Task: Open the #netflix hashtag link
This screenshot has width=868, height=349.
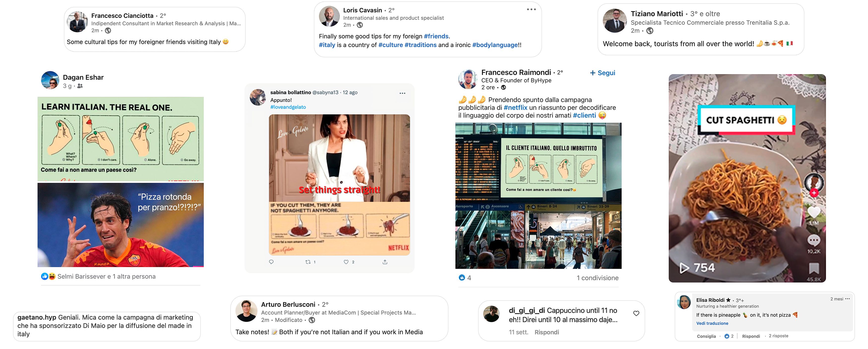Action: (516, 107)
